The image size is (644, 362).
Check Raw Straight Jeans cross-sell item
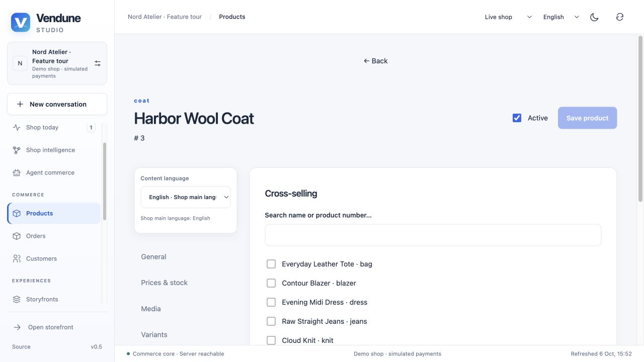point(271,321)
